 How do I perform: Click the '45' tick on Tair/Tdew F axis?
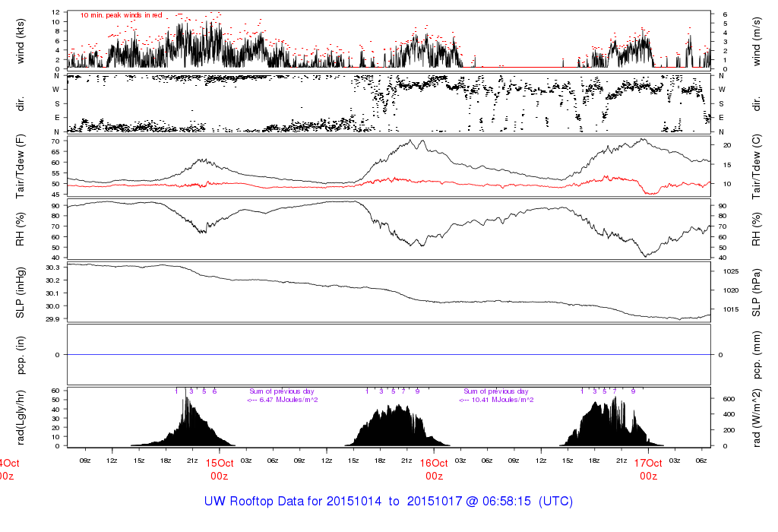[x=55, y=195]
